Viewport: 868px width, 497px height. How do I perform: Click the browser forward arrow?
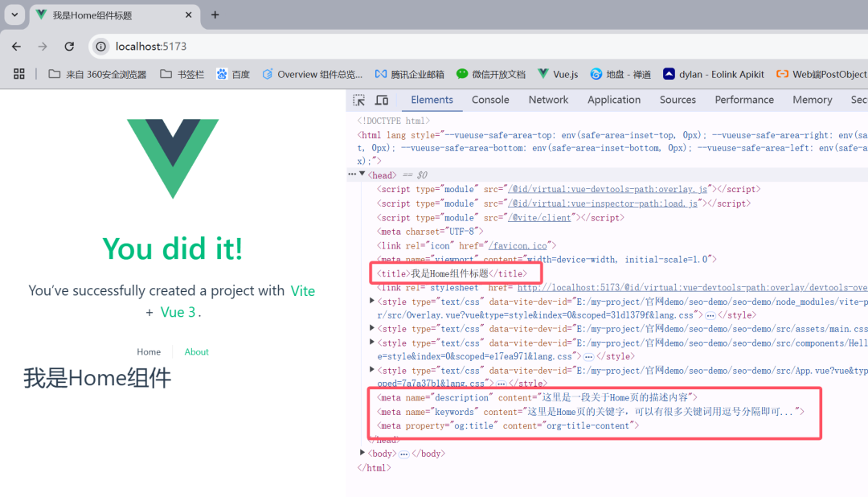43,46
